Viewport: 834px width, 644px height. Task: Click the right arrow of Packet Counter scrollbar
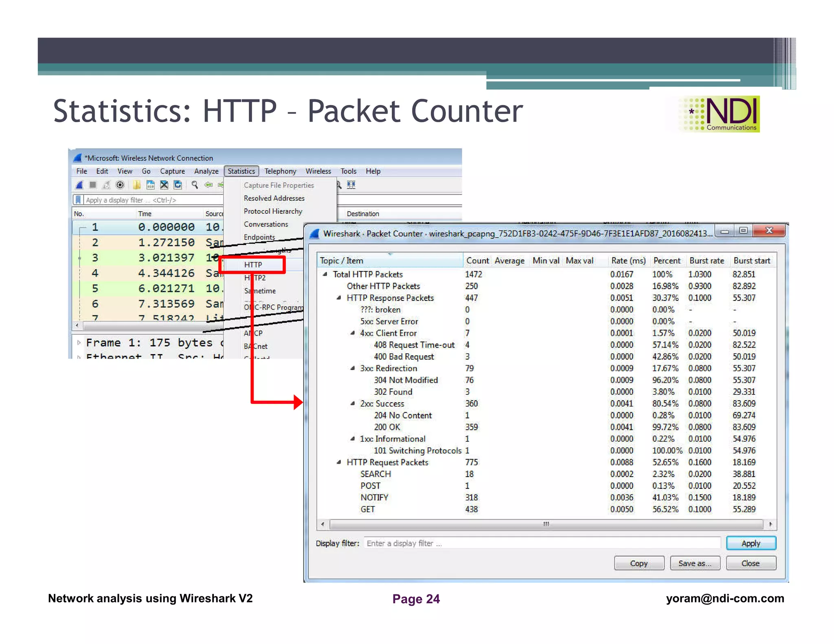[x=770, y=524]
